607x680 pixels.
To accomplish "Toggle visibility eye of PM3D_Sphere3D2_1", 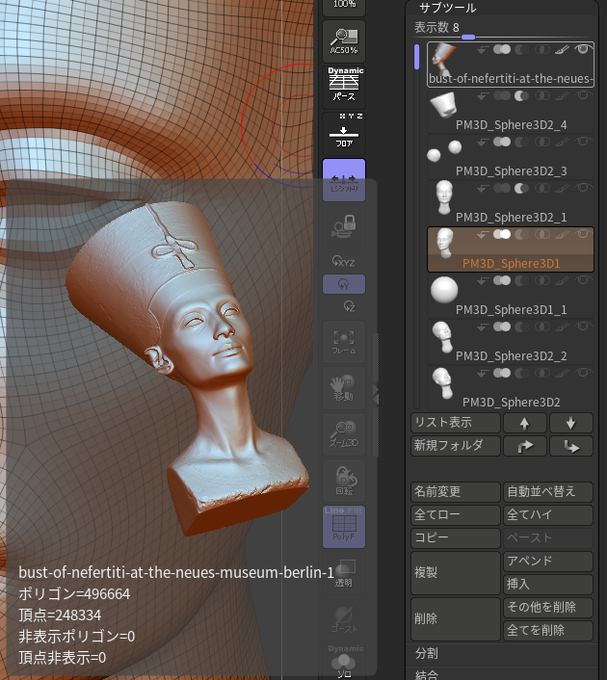I will [584, 188].
